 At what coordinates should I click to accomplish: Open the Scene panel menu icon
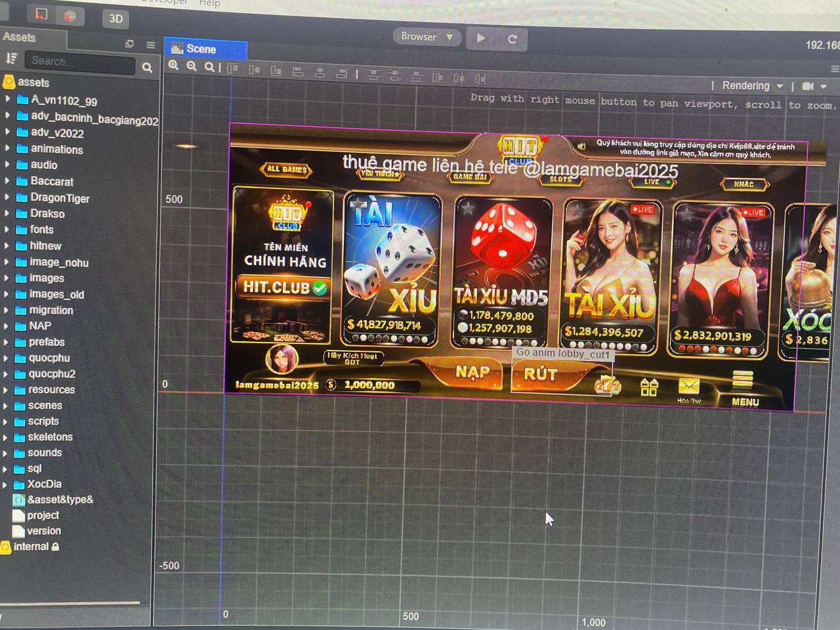[835, 69]
